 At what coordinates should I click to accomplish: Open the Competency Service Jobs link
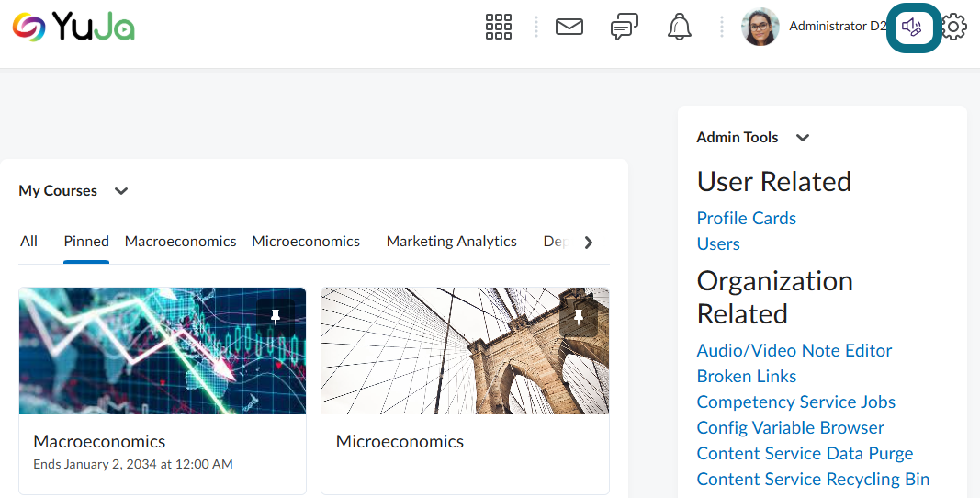click(x=795, y=402)
